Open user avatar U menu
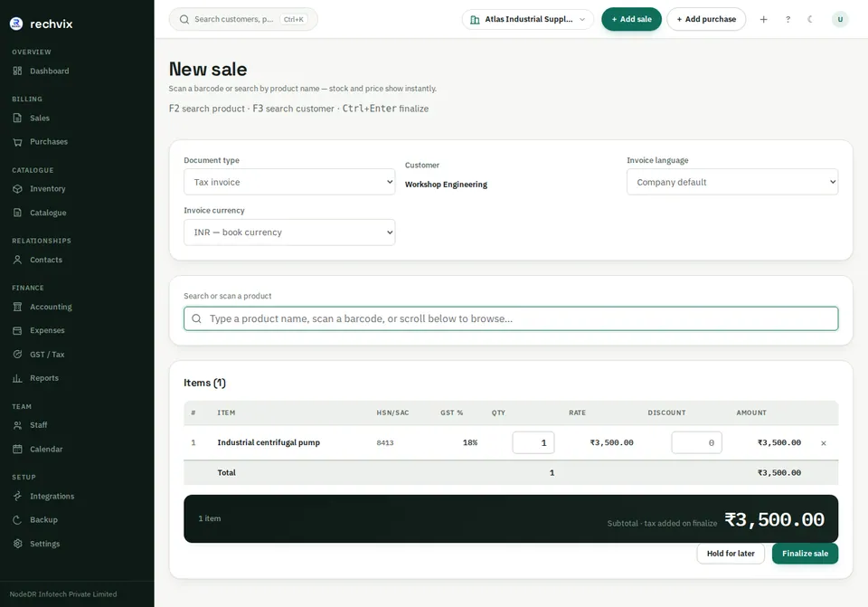Image resolution: width=868 pixels, height=607 pixels. click(840, 19)
